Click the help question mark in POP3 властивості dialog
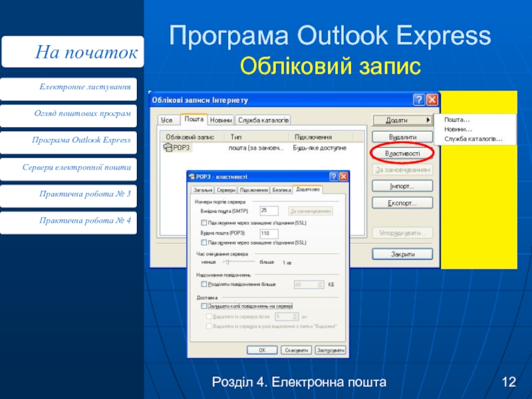 tap(334, 176)
